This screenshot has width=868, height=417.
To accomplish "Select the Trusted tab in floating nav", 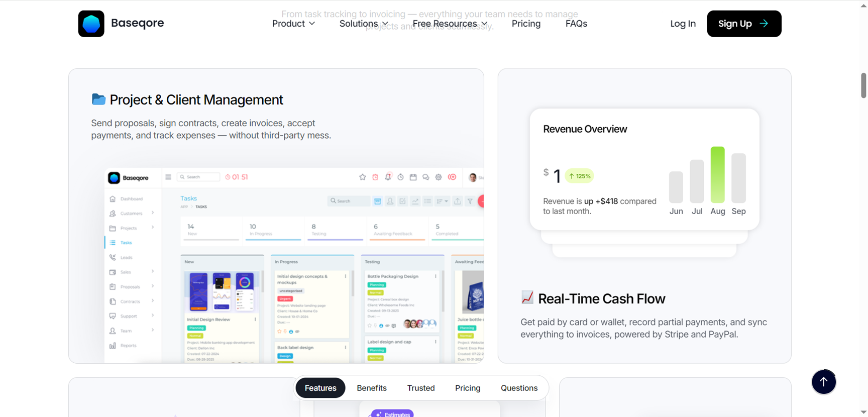I will 421,388.
